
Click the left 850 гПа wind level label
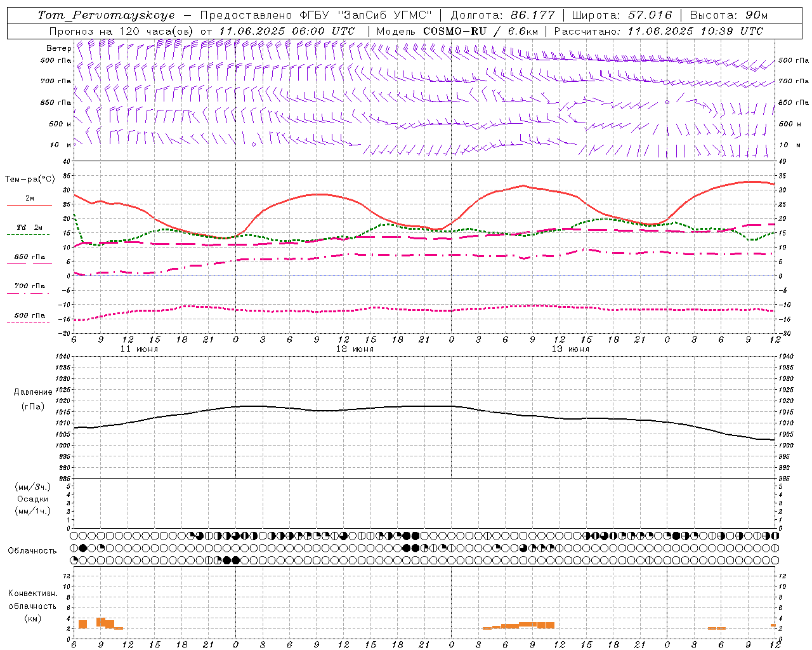pyautogui.click(x=55, y=102)
